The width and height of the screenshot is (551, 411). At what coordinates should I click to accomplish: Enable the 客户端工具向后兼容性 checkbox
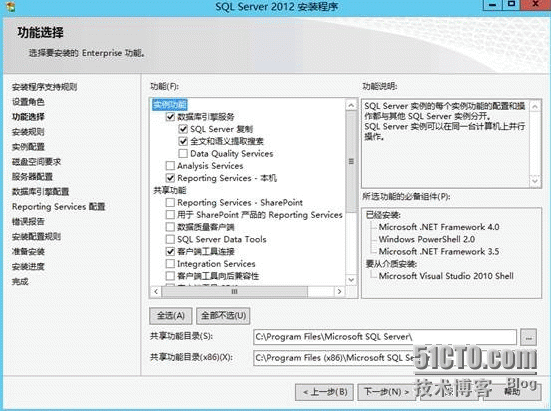[x=170, y=276]
